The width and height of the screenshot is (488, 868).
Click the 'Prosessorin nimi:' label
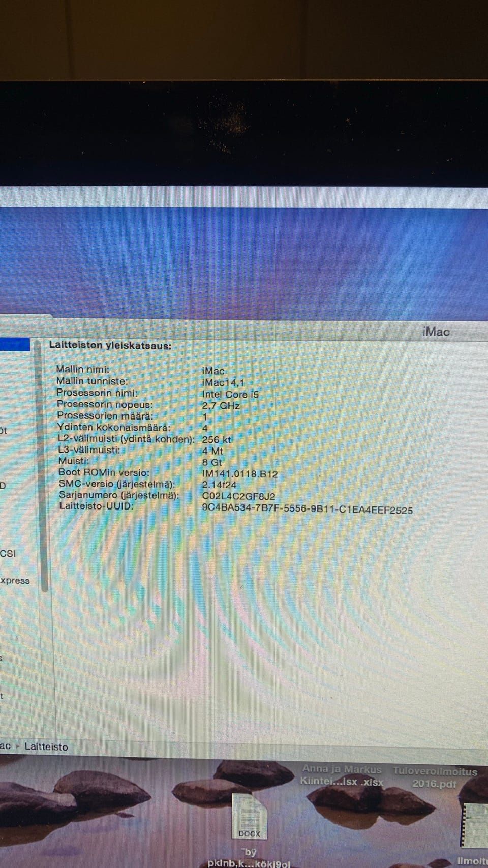click(97, 393)
